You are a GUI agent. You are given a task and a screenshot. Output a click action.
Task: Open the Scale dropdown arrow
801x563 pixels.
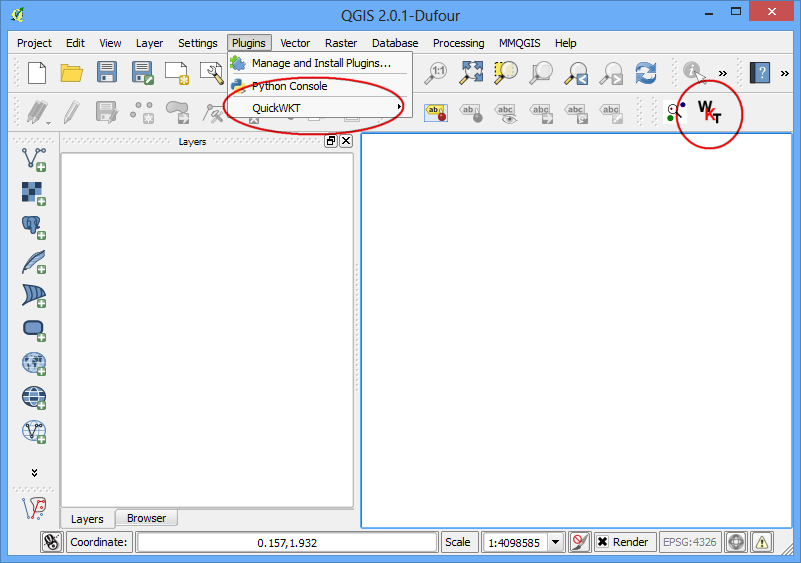click(555, 542)
